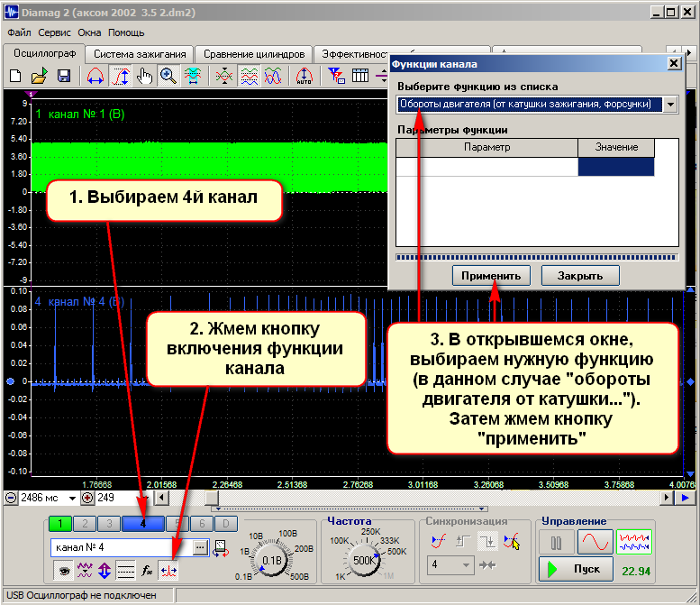The width and height of the screenshot is (700, 605).
Task: Click vertical compress waveforms icon
Action: (x=224, y=76)
